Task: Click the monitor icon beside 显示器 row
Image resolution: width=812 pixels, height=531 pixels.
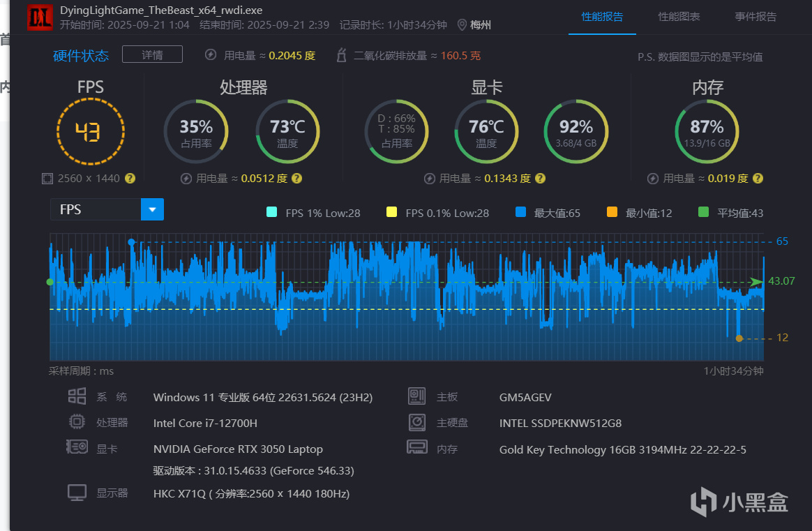Action: (77, 493)
